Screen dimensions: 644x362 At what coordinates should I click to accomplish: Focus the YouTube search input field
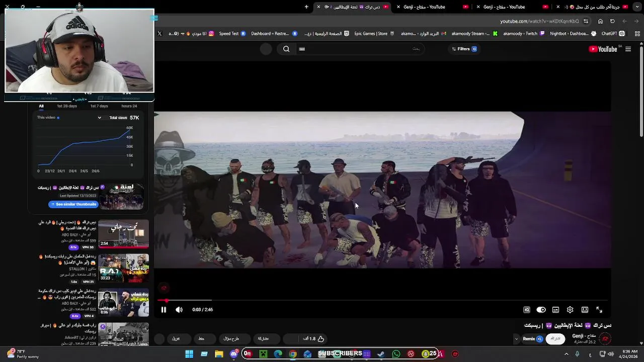(360, 49)
